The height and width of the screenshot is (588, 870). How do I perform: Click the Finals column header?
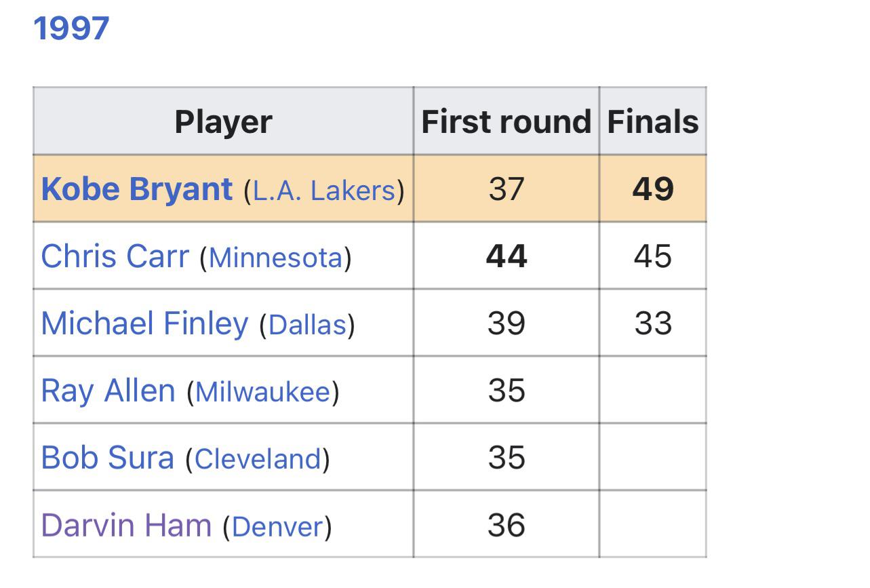tap(652, 122)
